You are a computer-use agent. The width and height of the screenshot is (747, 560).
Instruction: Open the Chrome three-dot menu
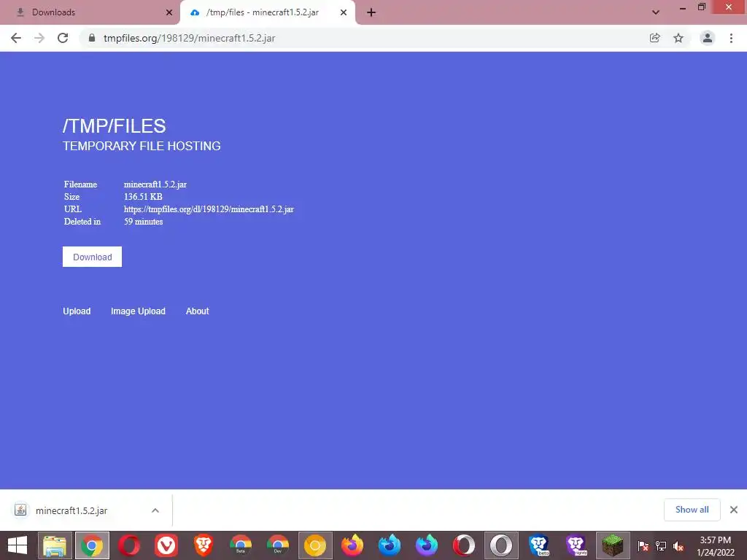[731, 38]
